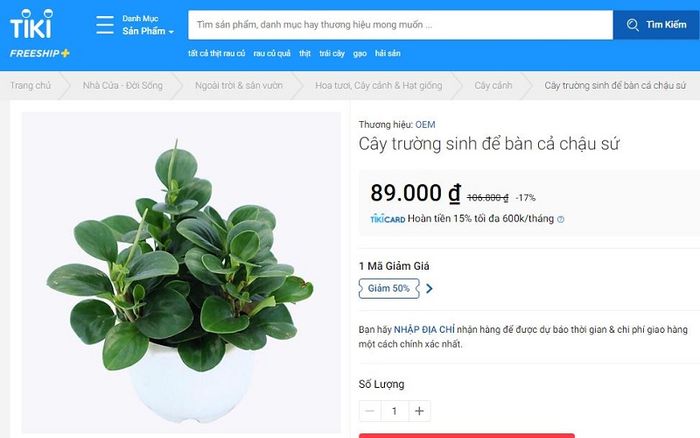Select the Giảm 50% coupon tag
700x438 pixels.
pos(389,288)
